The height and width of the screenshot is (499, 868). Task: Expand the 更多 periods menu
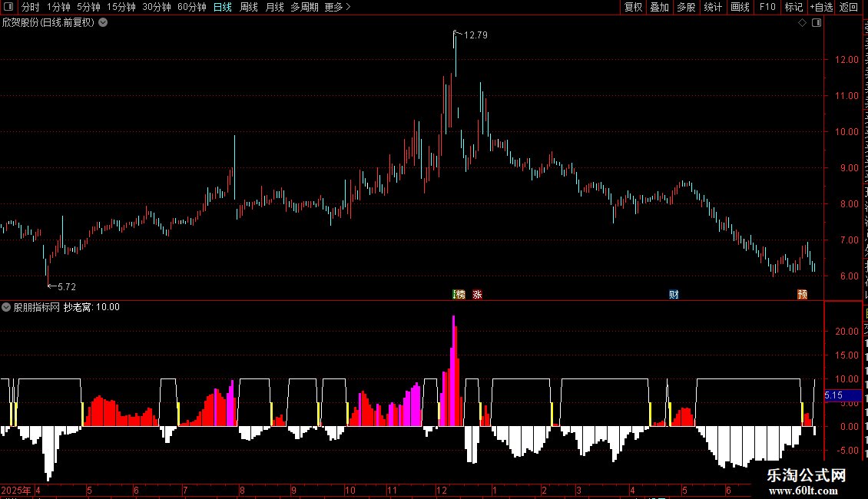point(338,7)
